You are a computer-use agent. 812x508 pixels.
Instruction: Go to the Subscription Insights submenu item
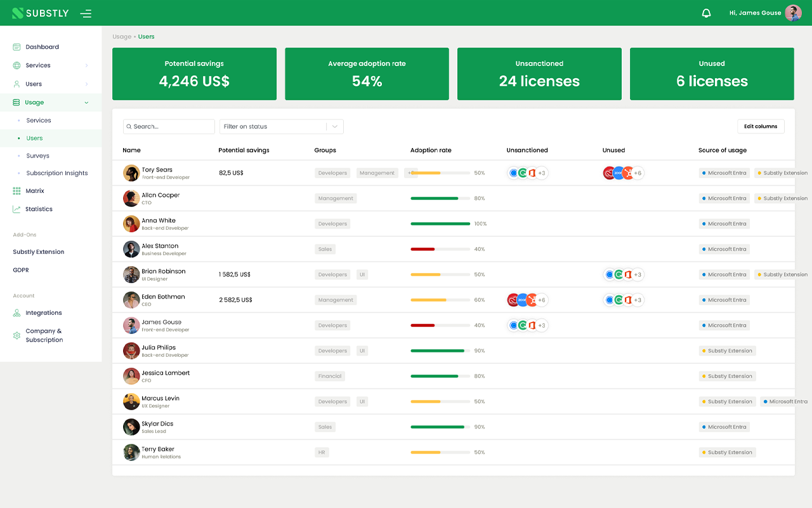point(57,173)
